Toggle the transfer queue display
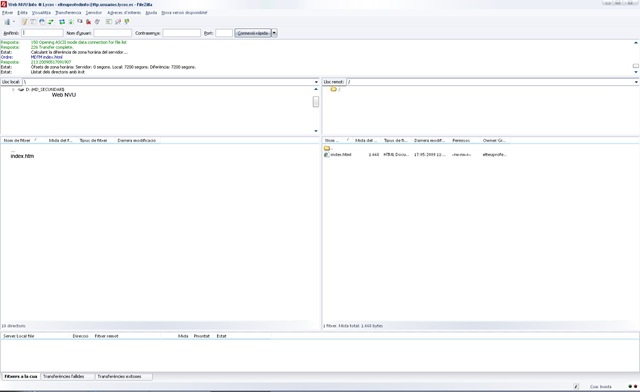 (x=51, y=22)
